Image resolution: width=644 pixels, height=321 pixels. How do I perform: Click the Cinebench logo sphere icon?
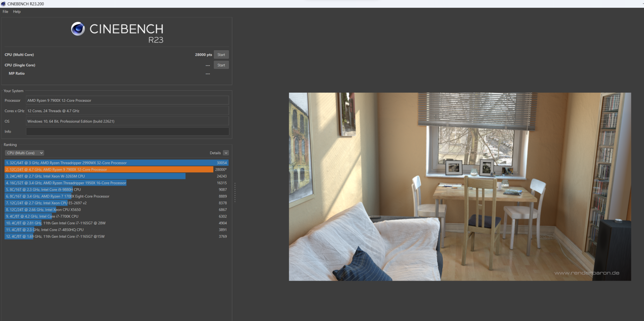78,29
